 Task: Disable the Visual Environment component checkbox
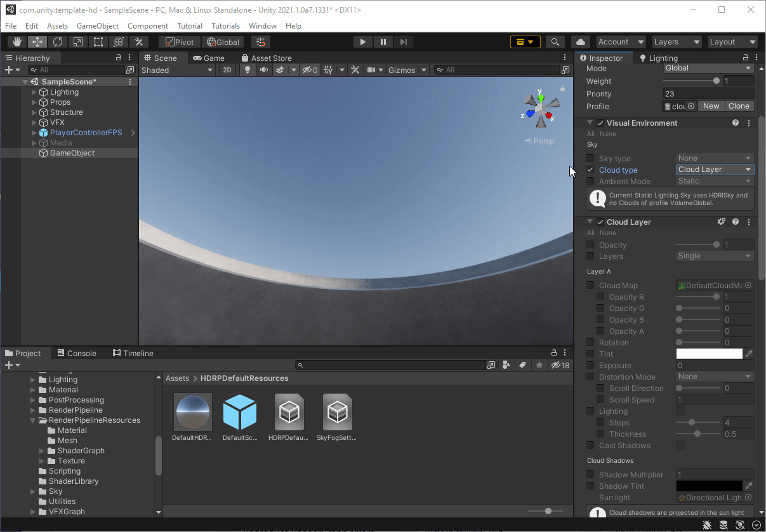(x=600, y=123)
